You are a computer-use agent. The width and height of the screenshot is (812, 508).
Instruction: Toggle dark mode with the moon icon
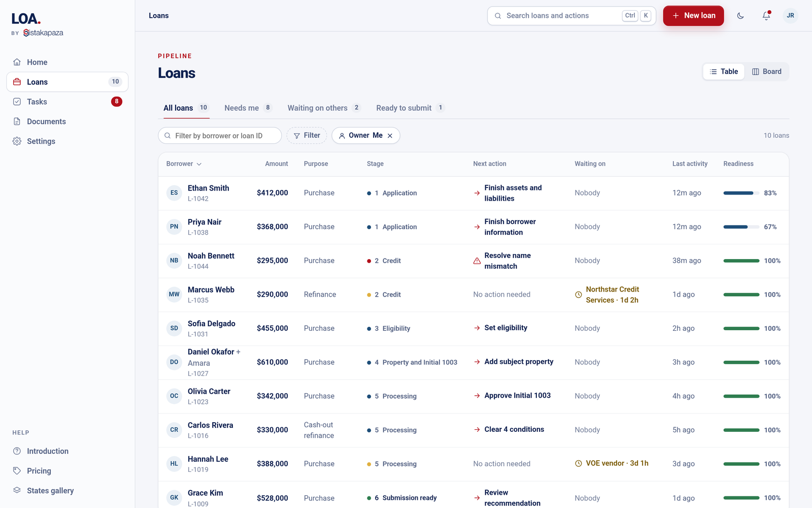[x=740, y=16]
